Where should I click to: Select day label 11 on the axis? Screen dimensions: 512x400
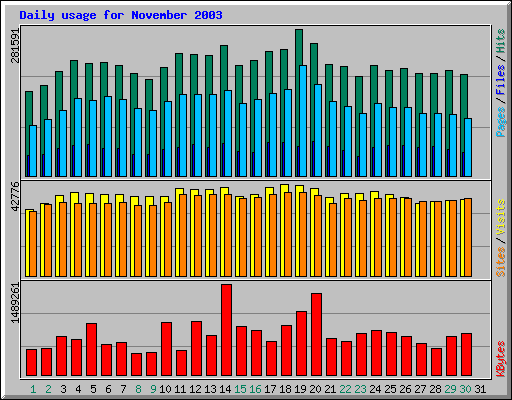(180, 389)
